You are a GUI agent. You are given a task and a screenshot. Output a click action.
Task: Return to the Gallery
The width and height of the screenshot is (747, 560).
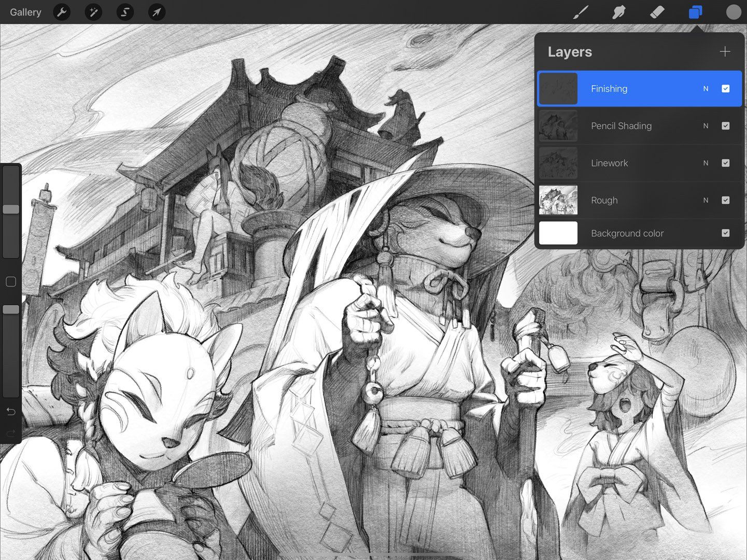point(25,12)
